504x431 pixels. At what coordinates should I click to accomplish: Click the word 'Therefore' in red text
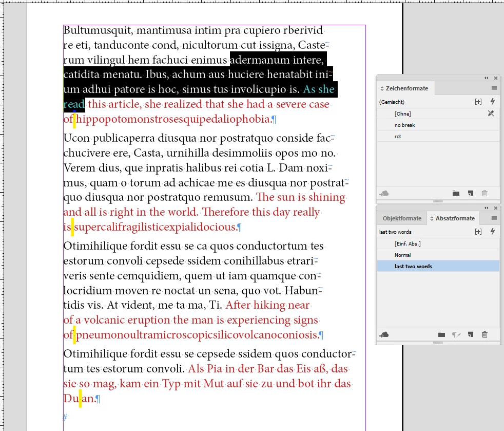click(226, 212)
